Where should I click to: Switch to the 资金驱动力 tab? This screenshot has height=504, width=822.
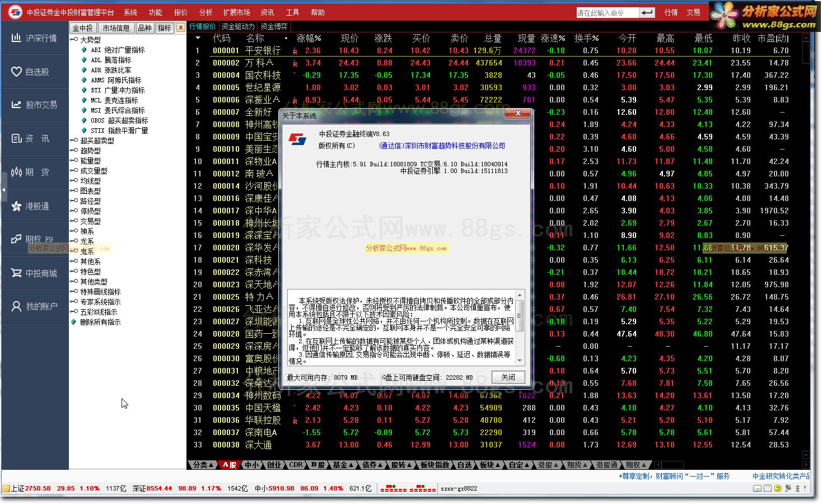[x=238, y=26]
